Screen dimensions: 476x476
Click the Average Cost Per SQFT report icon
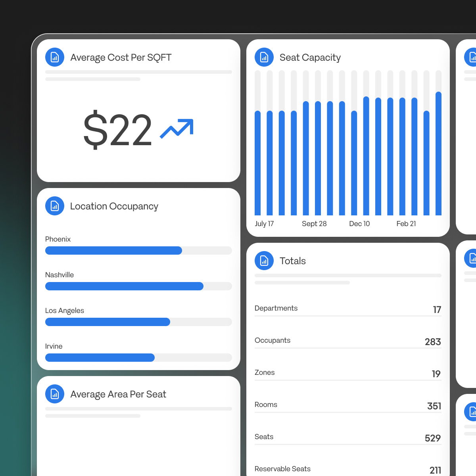tap(55, 57)
